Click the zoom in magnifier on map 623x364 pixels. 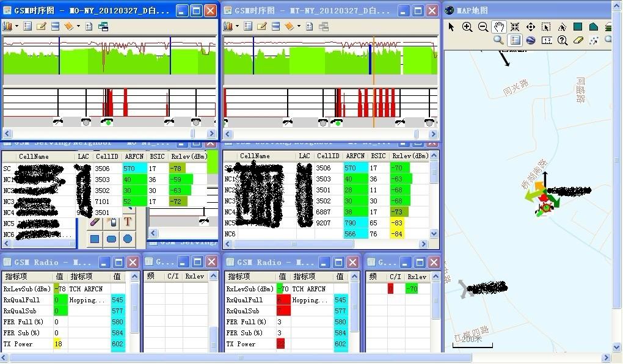point(467,27)
